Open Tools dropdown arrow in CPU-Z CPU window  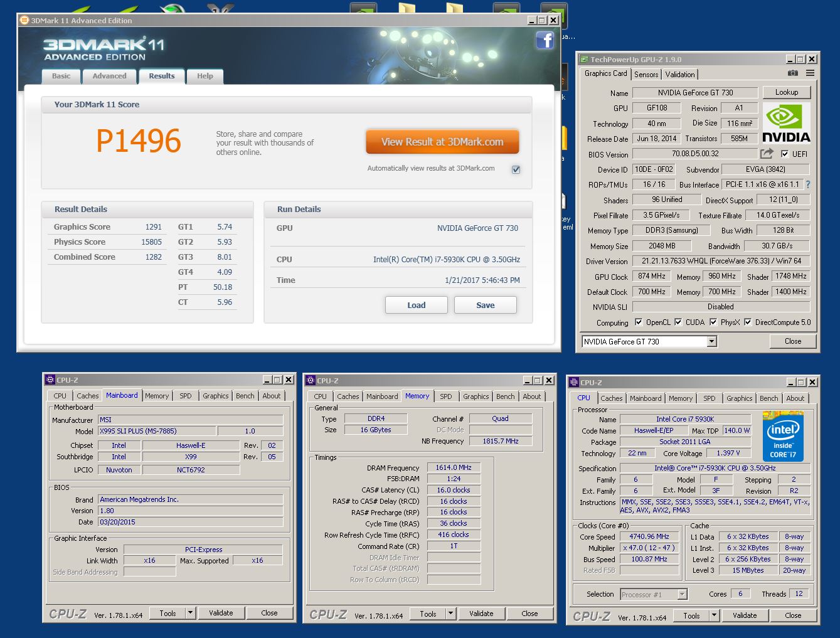coord(715,615)
